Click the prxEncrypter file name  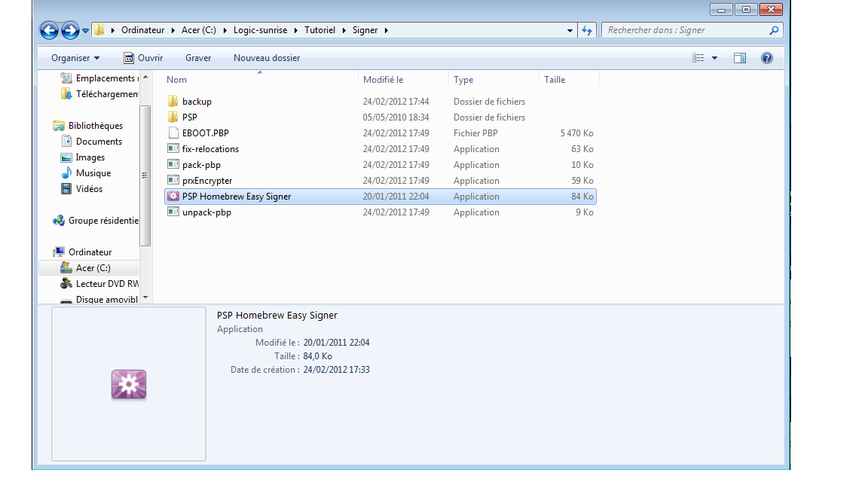[207, 181]
